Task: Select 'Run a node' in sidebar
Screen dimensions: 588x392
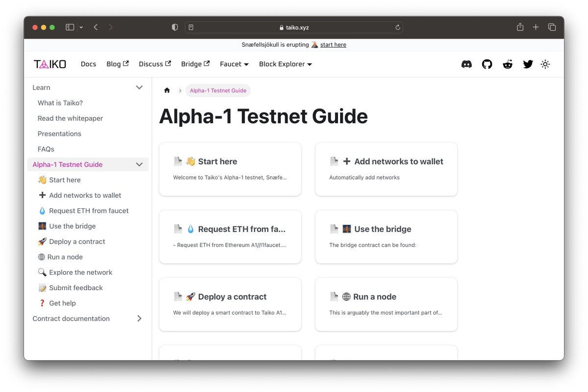Action: click(x=60, y=257)
